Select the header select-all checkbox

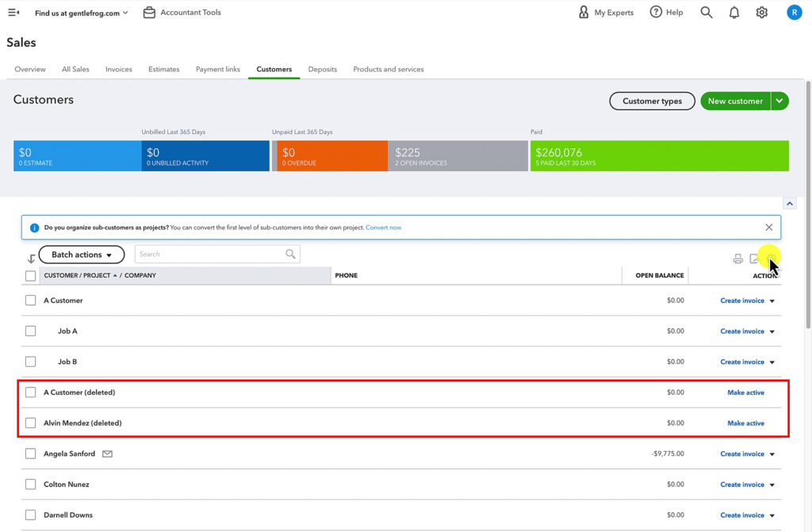30,275
